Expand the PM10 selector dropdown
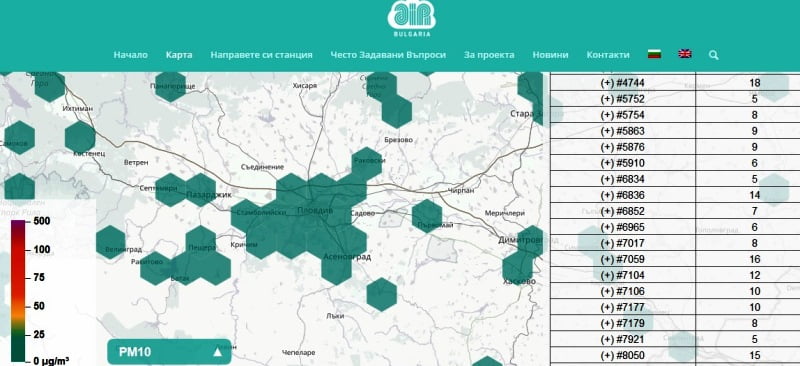The height and width of the screenshot is (366, 800). point(169,352)
